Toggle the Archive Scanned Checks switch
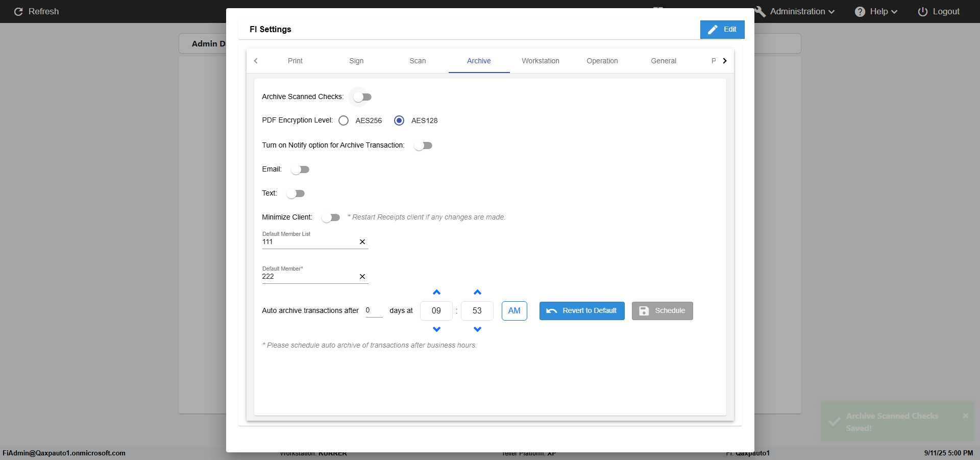 (362, 97)
